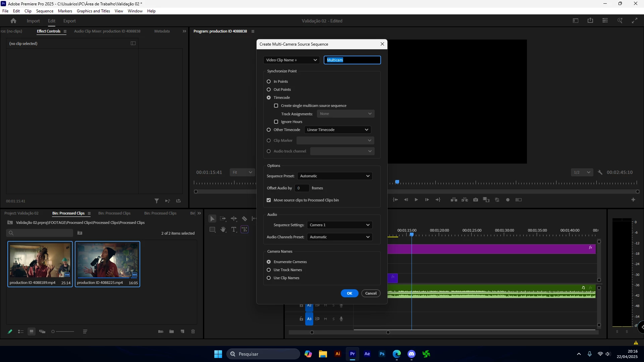644x362 pixels.
Task: Expand the Video Clip Name + dropdown
Action: coord(291,60)
